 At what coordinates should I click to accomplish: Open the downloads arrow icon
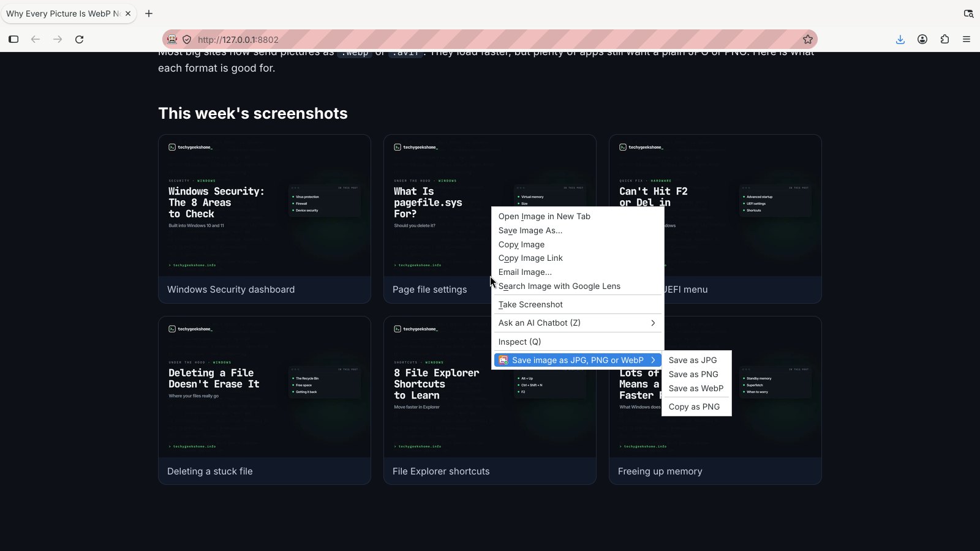coord(900,39)
